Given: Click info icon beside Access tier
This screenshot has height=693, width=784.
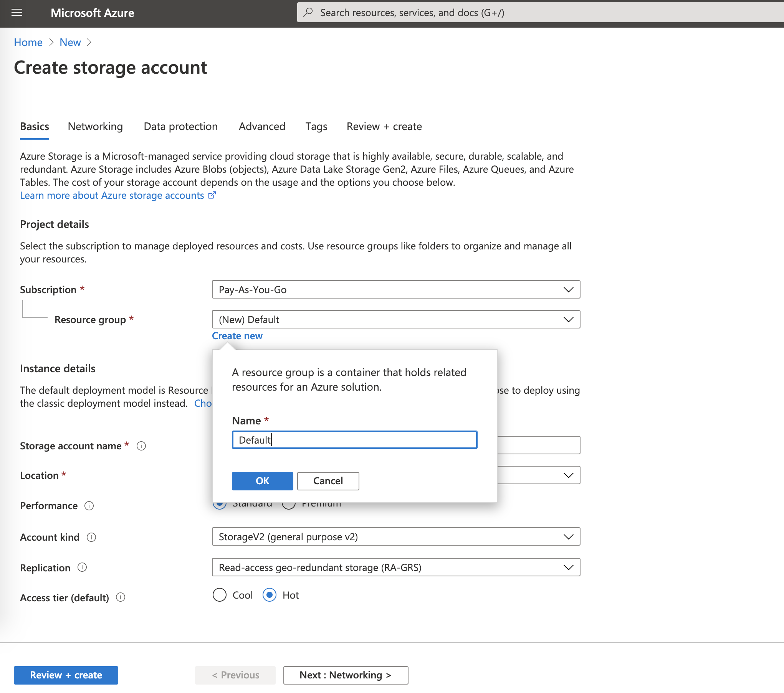Looking at the screenshot, I should coord(121,597).
